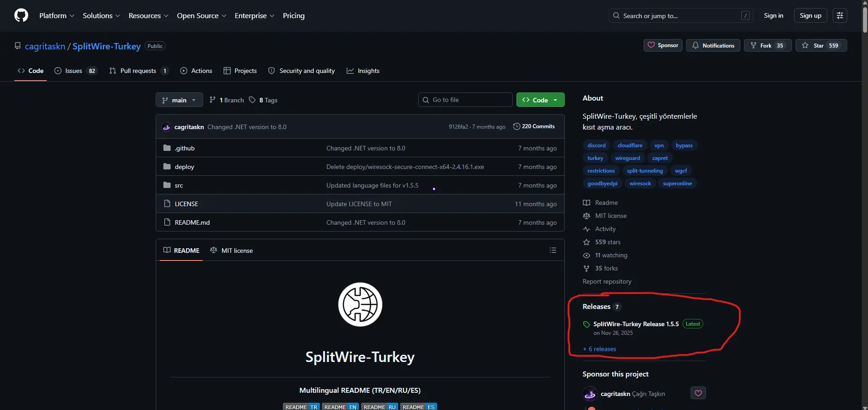The image size is (868, 410).
Task: Switch to the Code tab
Action: pos(30,71)
